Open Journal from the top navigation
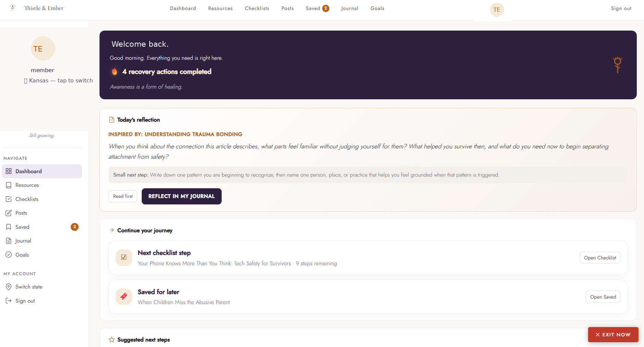 coord(350,8)
